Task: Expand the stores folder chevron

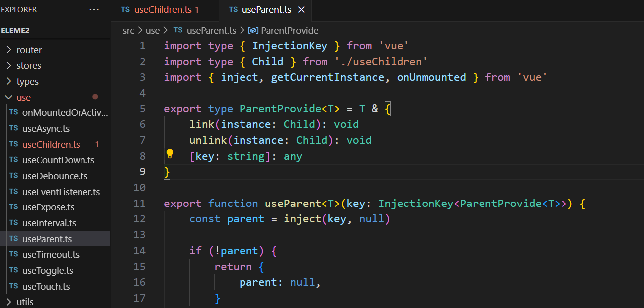Action: pos(8,66)
